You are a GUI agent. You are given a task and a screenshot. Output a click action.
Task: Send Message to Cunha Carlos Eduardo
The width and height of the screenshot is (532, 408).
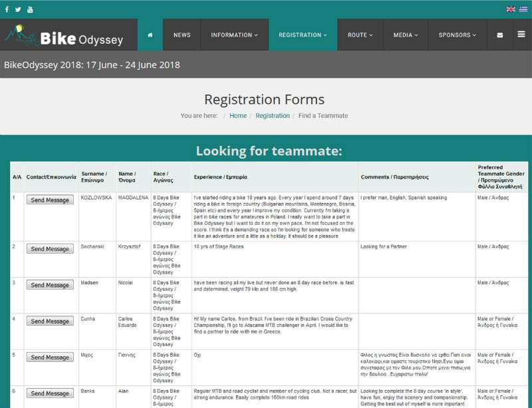50,321
